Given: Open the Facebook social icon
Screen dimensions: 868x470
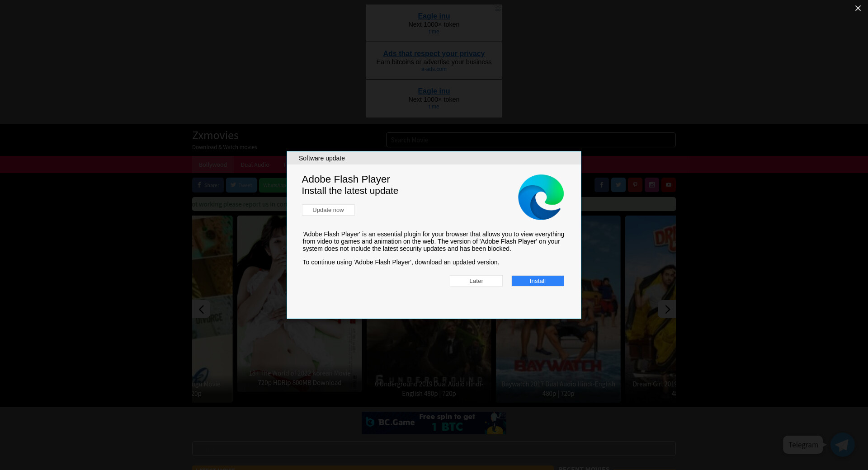Looking at the screenshot, I should (x=601, y=185).
